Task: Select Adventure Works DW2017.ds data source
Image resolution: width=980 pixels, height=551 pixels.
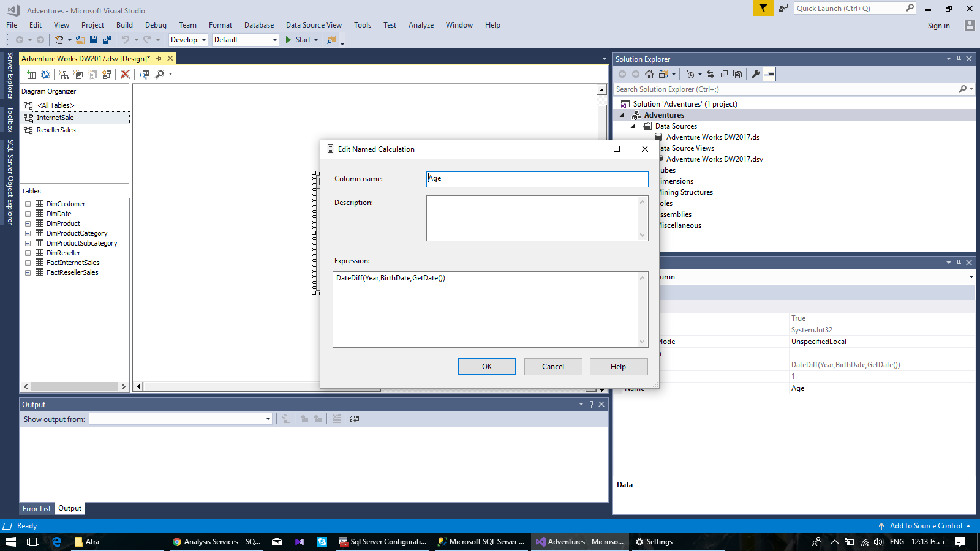Action: point(713,137)
